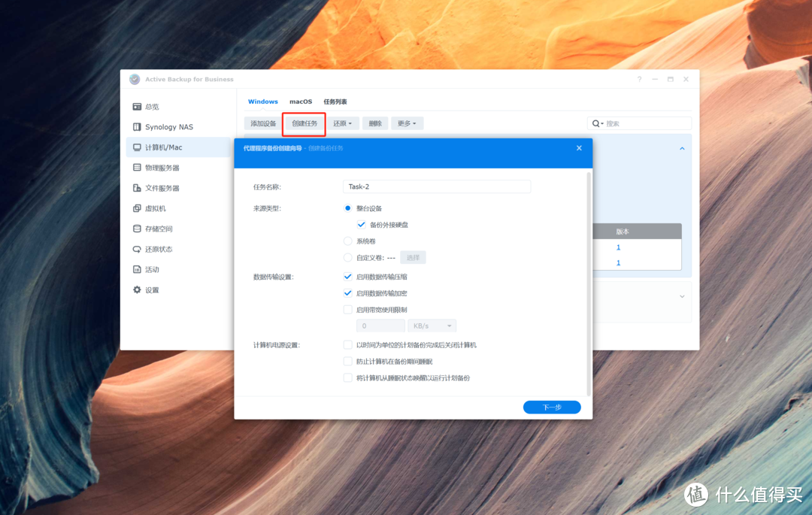Uncheck the 启用数据传输压缩 checkbox

click(x=347, y=277)
